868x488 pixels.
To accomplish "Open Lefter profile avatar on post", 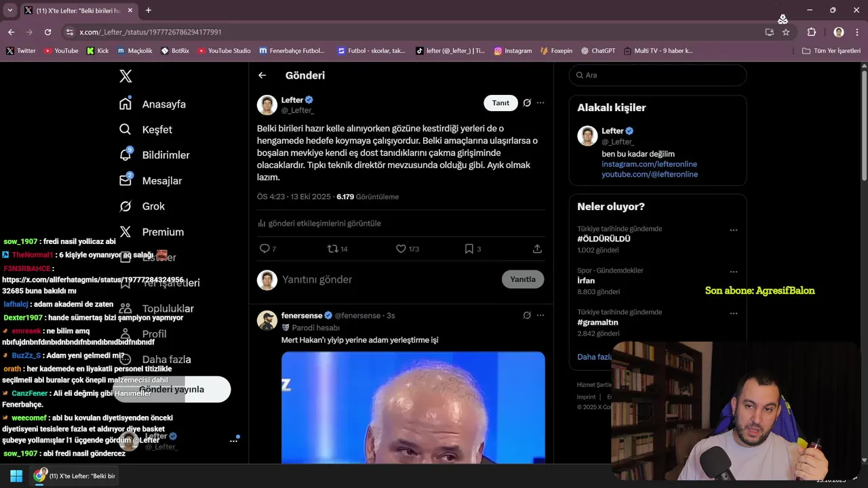I will 267,105.
